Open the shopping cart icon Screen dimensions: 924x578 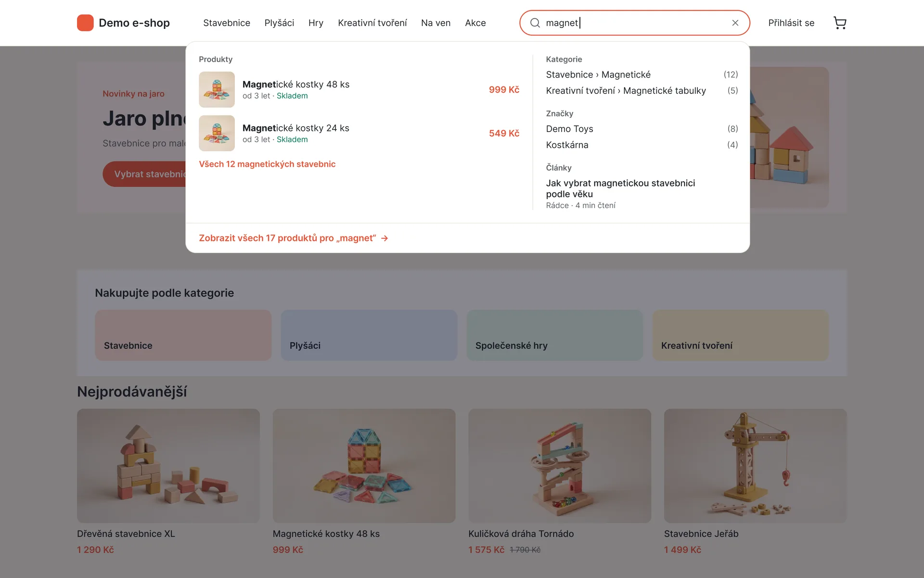840,23
